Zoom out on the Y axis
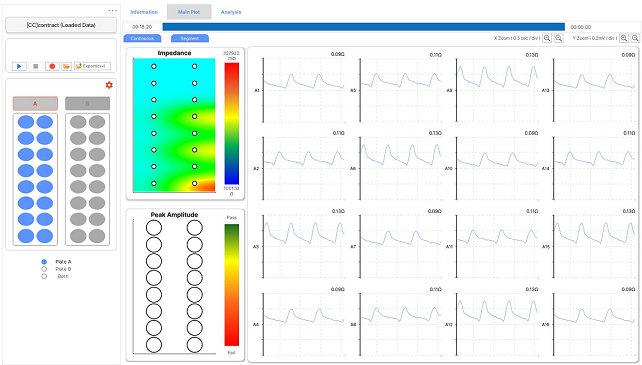Screen dimensions: 642x365 tap(635, 38)
